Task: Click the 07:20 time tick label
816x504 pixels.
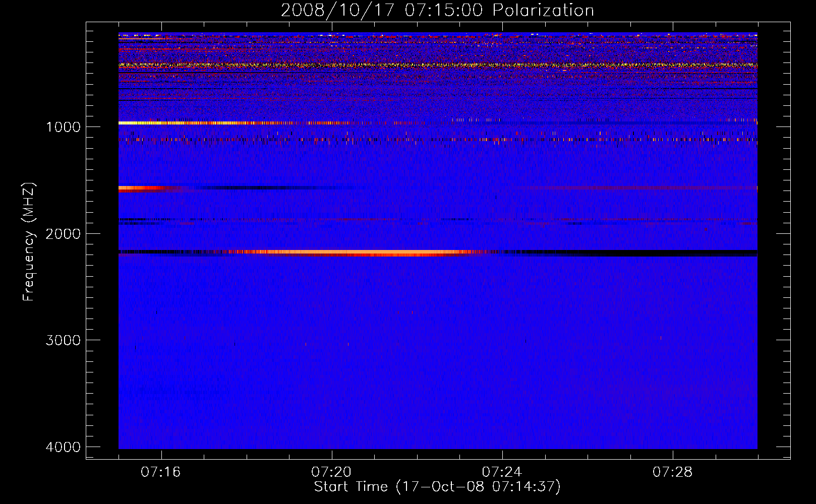Action: (331, 472)
